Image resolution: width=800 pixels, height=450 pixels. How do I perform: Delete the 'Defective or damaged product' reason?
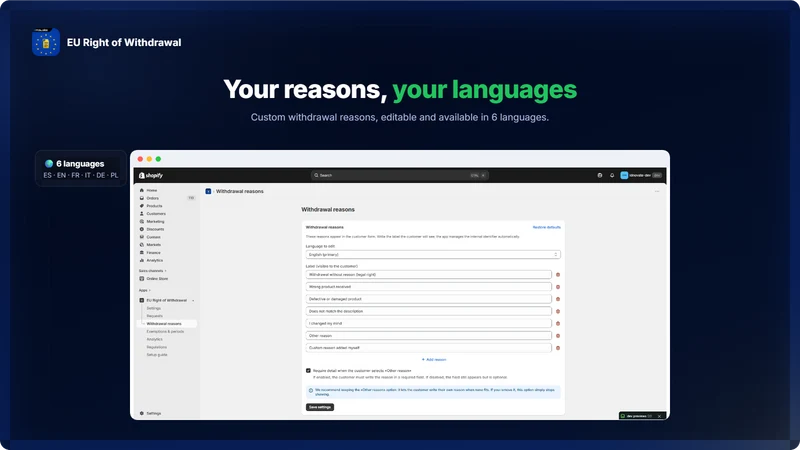[558, 299]
